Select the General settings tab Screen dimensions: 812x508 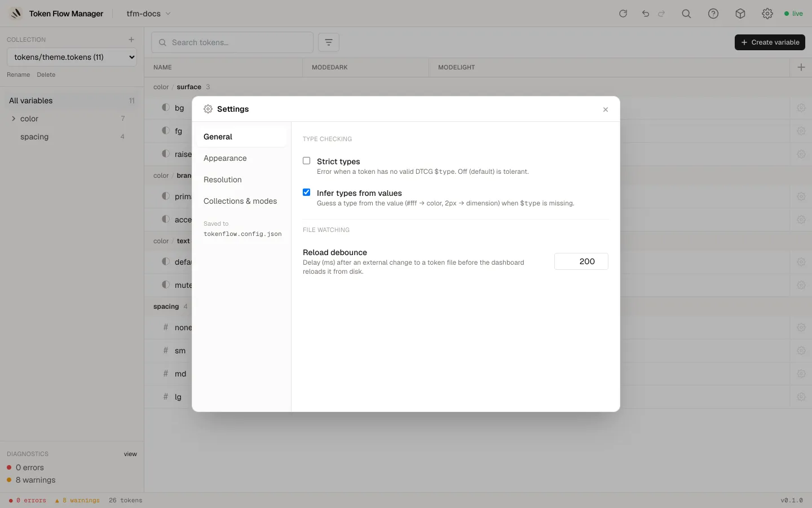click(241, 137)
